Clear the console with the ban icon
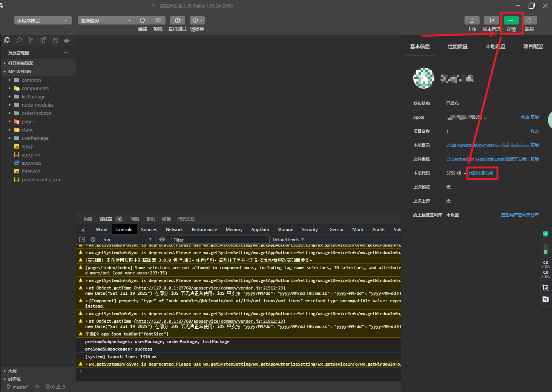The image size is (552, 392). [x=93, y=239]
